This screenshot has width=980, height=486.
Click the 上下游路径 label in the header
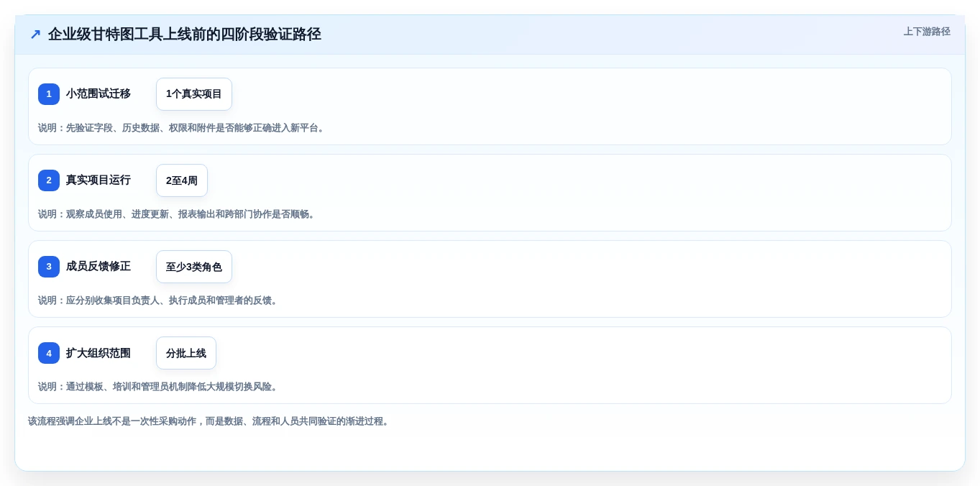[x=927, y=32]
